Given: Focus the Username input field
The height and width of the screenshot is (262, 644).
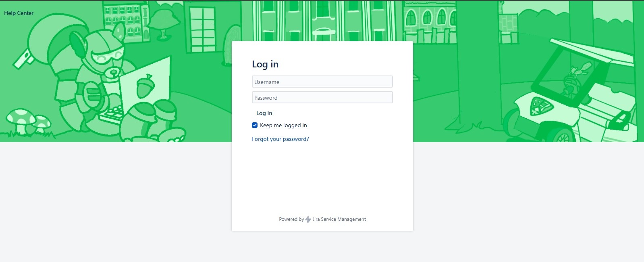Looking at the screenshot, I should point(322,82).
